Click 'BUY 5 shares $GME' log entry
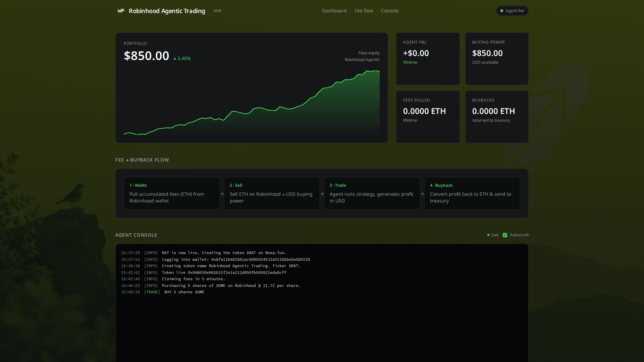 (184, 292)
